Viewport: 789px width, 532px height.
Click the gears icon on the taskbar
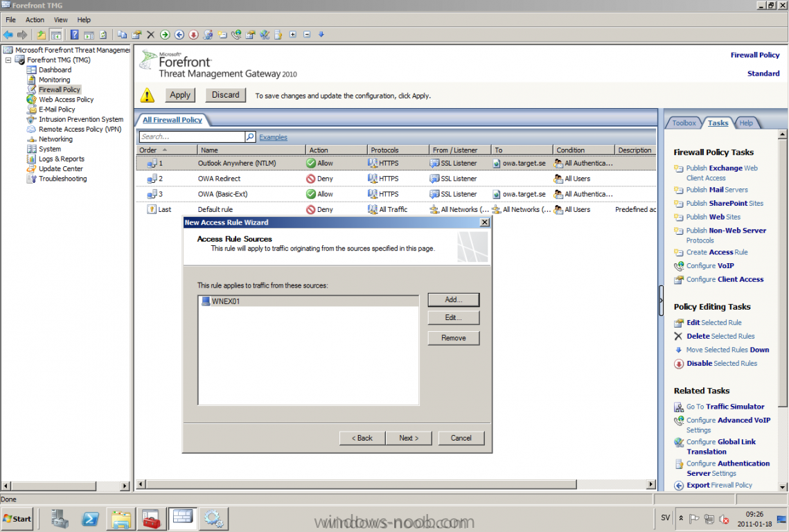(x=213, y=519)
